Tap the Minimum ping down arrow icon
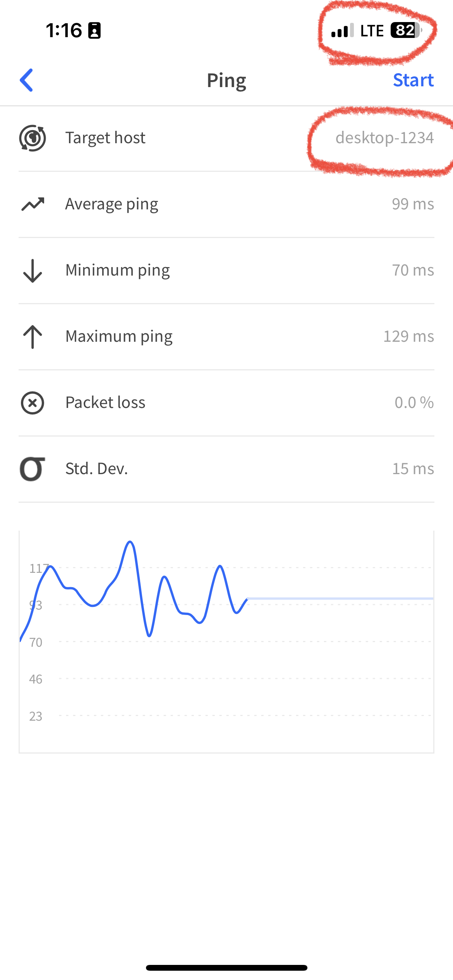Viewport: 453px width, 980px height. pos(33,271)
